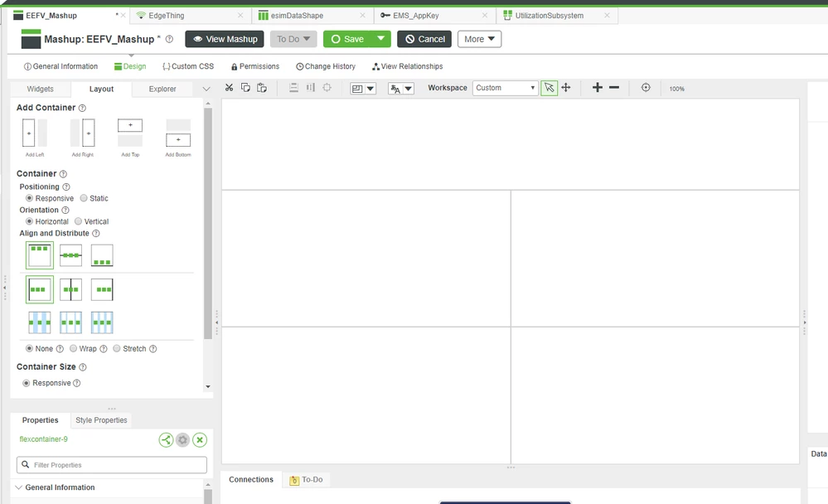Open help icon next to Mashup title

point(170,39)
